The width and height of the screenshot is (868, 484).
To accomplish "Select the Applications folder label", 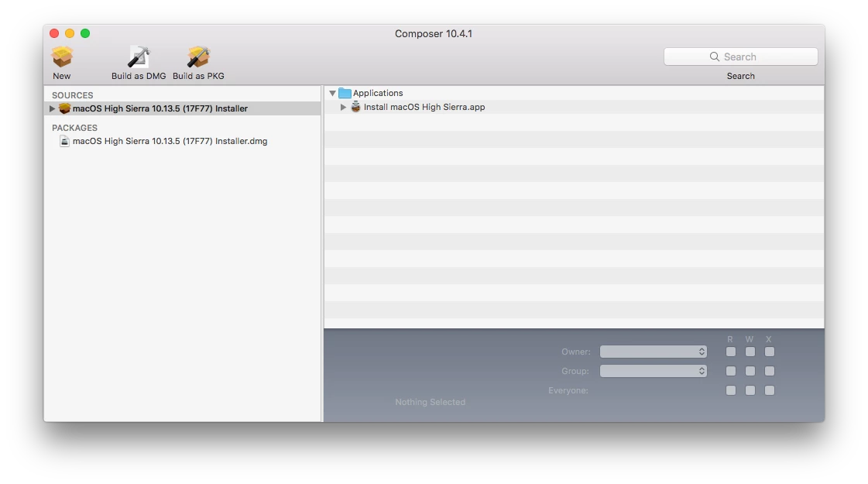I will point(378,93).
